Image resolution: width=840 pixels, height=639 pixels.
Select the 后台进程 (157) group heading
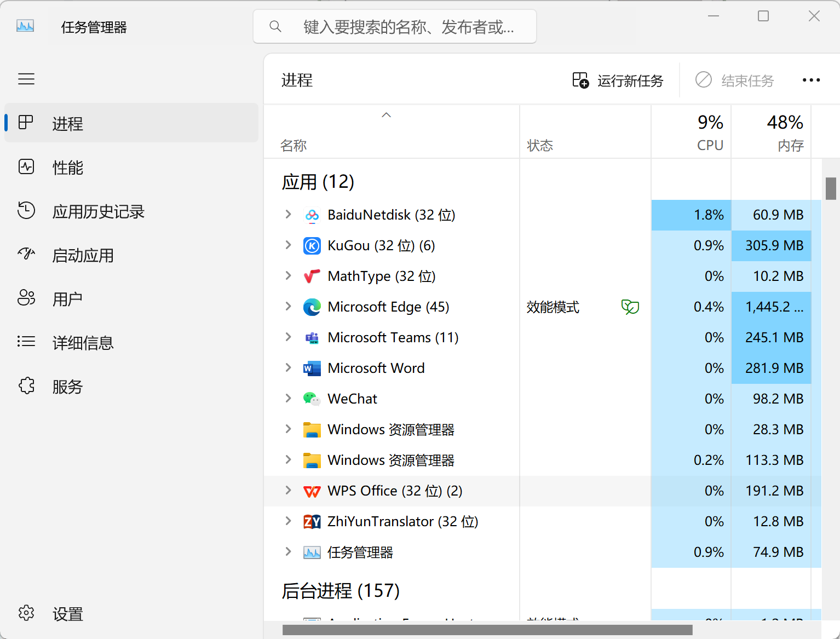[x=341, y=591]
